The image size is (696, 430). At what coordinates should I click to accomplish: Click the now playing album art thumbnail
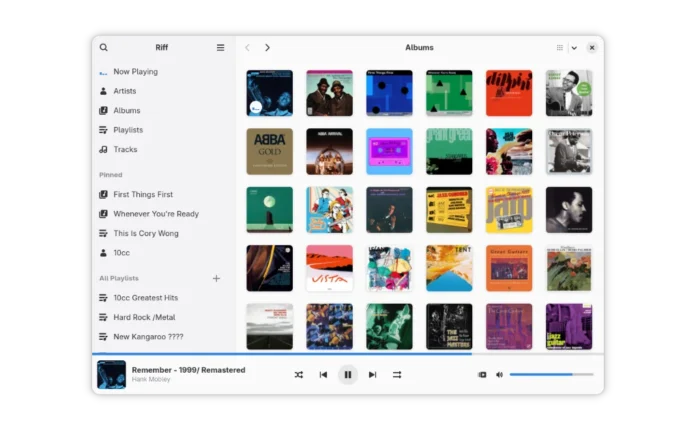pos(111,375)
